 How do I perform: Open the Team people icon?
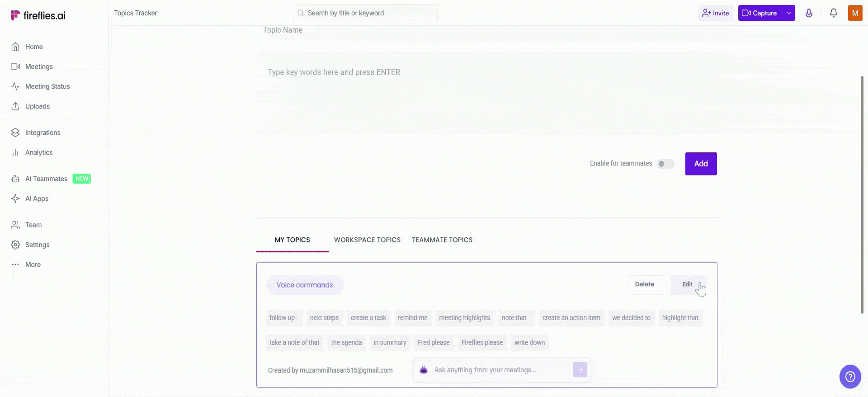(x=15, y=225)
